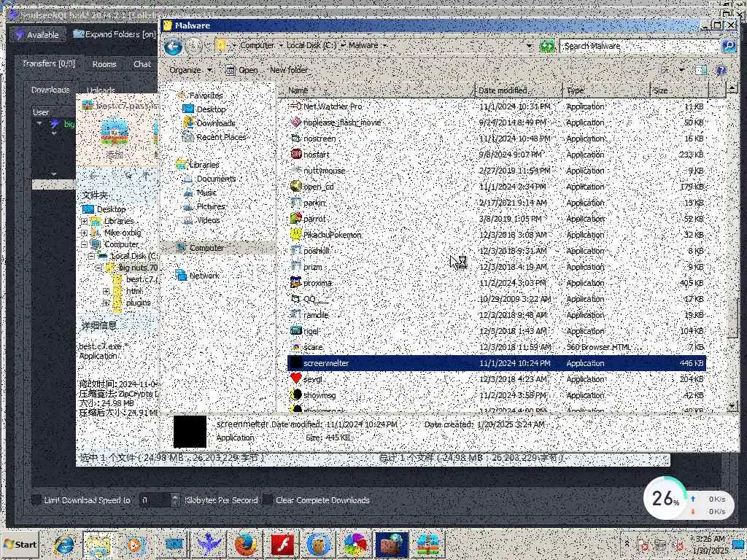
Task: Click the Computer breadcrumb in address bar
Action: (257, 46)
